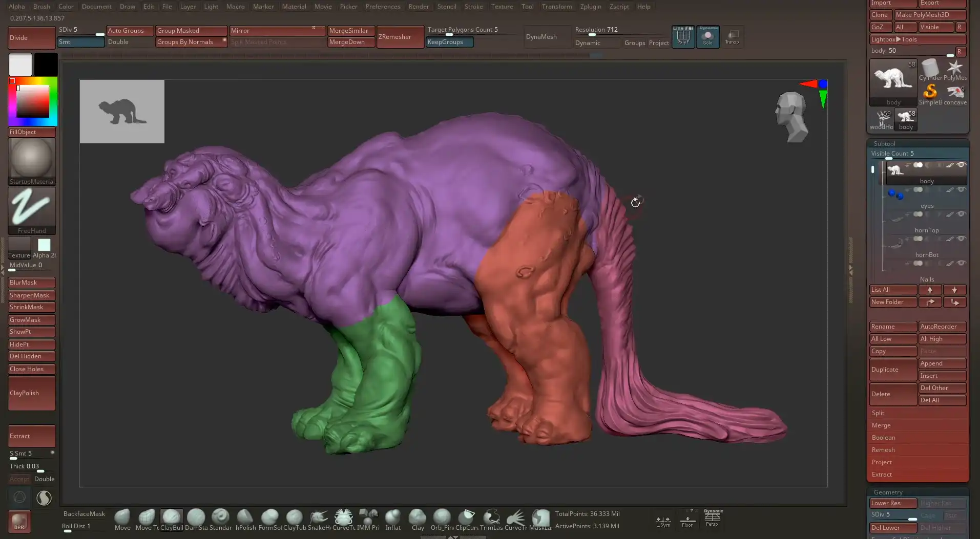The height and width of the screenshot is (539, 980).
Task: Toggle PolyF line fill display
Action: point(683,36)
